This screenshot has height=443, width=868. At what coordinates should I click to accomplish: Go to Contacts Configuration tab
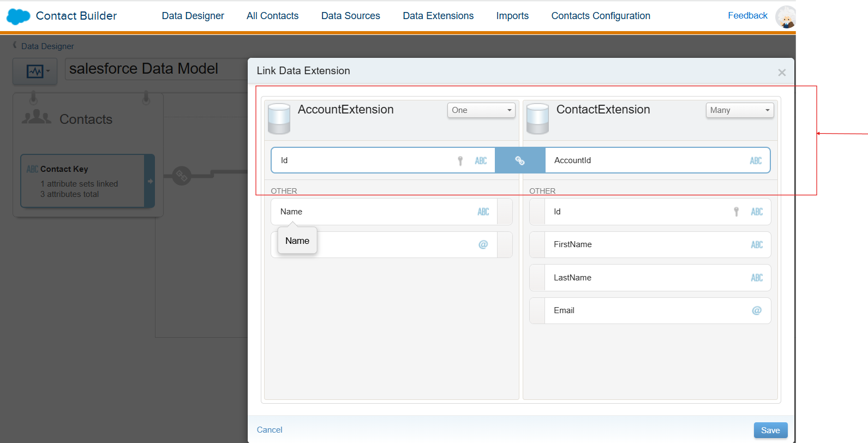click(x=601, y=16)
